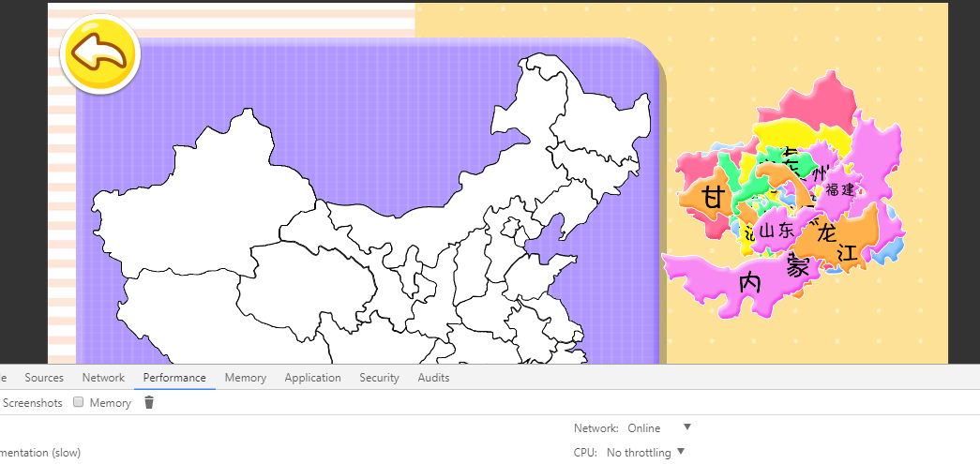Viewport: 980px width, 464px height.
Task: Open the Audits tab
Action: pyautogui.click(x=434, y=378)
